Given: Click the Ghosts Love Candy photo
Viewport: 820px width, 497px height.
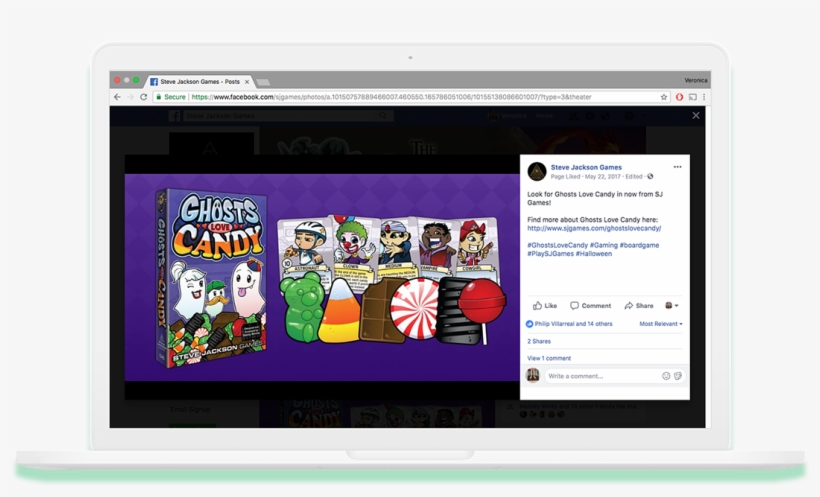Looking at the screenshot, I should (322, 277).
